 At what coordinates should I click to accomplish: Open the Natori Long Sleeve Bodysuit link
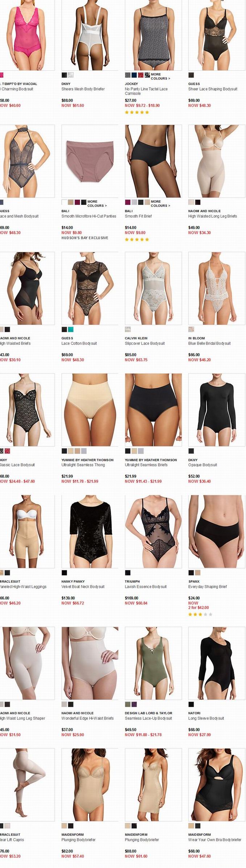206,718
